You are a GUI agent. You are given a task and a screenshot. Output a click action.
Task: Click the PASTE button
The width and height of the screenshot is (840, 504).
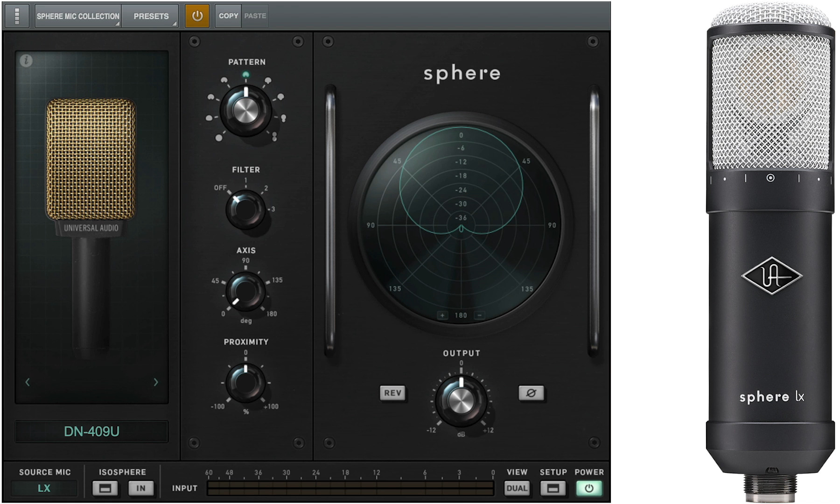point(255,16)
